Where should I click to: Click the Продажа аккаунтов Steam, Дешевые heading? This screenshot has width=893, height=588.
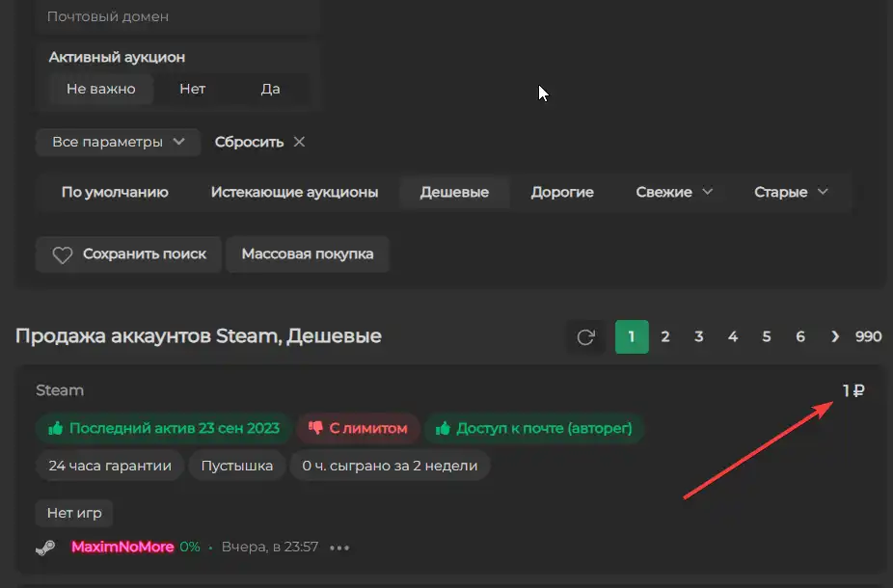pos(199,335)
